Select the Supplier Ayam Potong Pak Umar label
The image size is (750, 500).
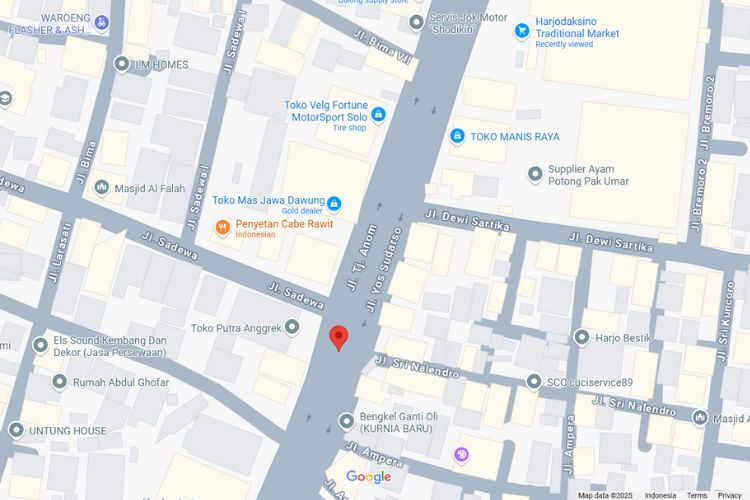tap(588, 175)
